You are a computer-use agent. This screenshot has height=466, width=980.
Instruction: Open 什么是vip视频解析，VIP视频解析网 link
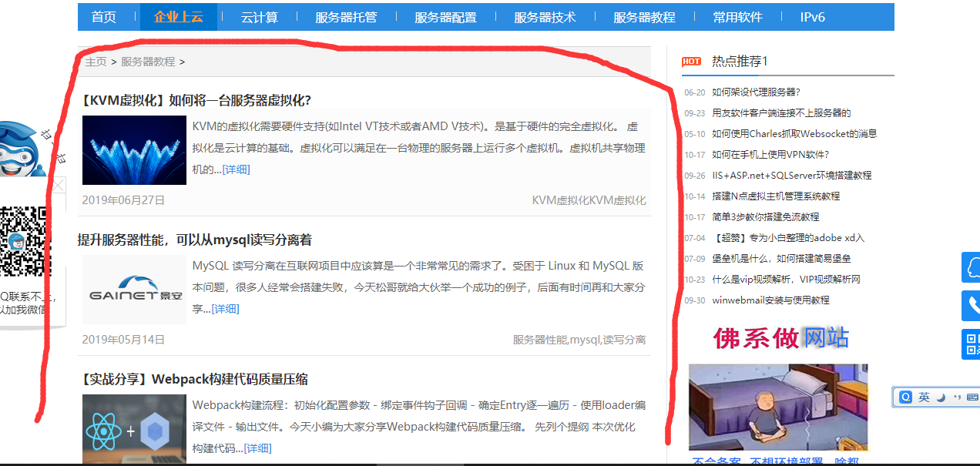[786, 280]
